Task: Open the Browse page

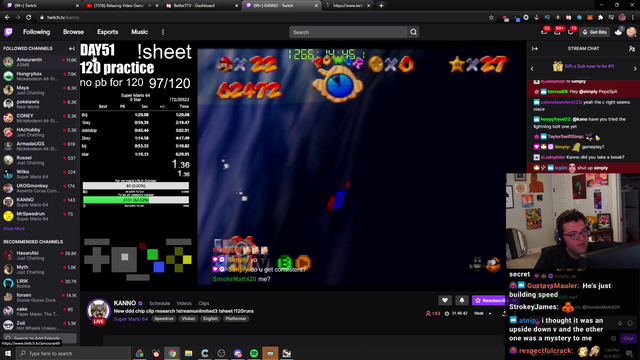Action: (73, 32)
